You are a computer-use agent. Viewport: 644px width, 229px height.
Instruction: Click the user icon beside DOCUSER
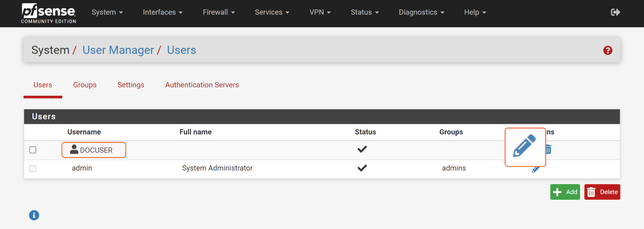(74, 150)
